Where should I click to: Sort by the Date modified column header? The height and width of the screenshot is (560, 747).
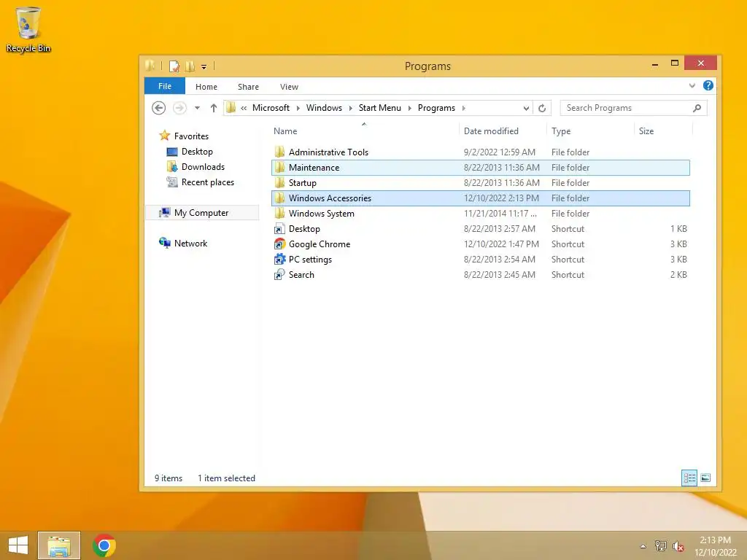tap(491, 131)
